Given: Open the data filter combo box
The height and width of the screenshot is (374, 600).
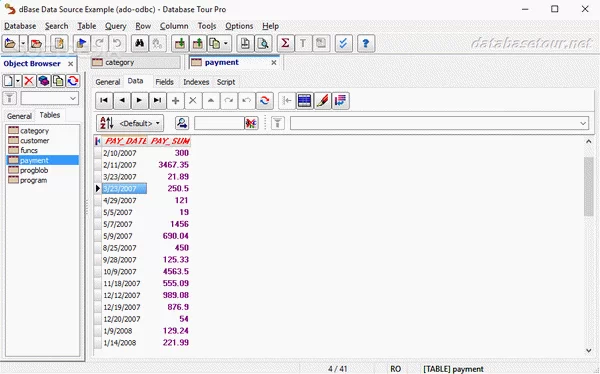Looking at the screenshot, I should tap(439, 123).
